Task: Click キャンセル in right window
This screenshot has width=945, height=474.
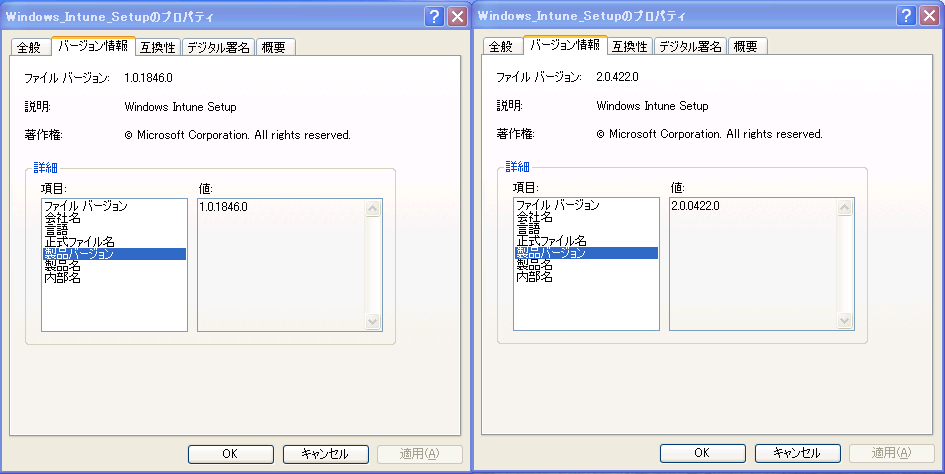Action: click(797, 453)
